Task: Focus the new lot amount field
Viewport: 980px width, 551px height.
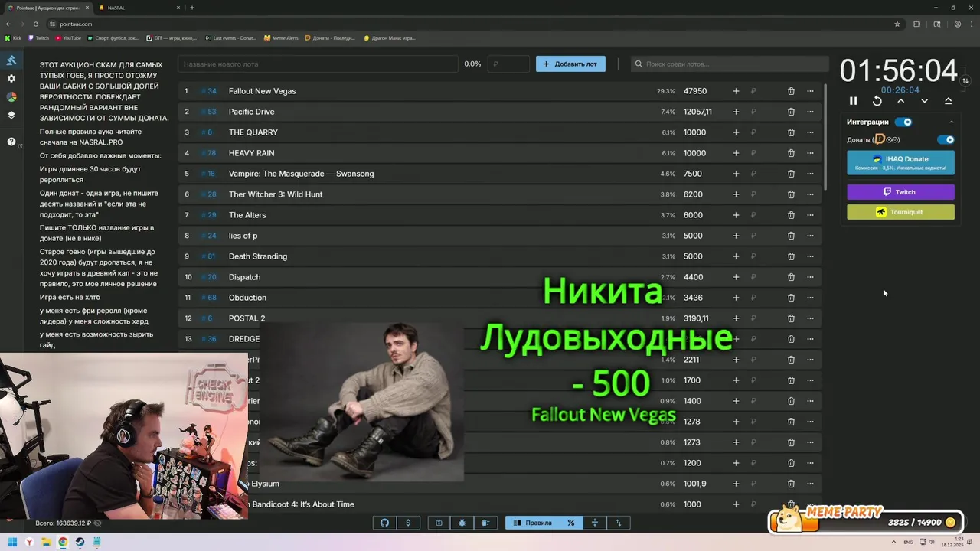Action: pyautogui.click(x=508, y=64)
